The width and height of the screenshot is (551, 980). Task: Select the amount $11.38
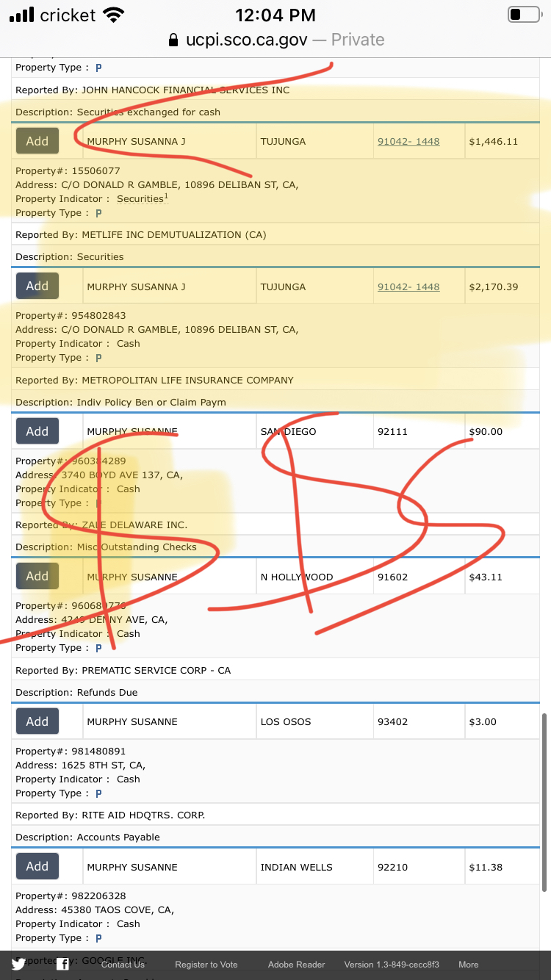coord(486,867)
